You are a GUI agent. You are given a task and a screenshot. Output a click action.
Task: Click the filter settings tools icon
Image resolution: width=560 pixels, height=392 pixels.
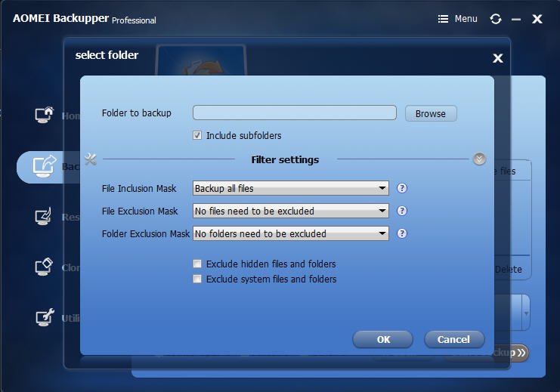91,159
